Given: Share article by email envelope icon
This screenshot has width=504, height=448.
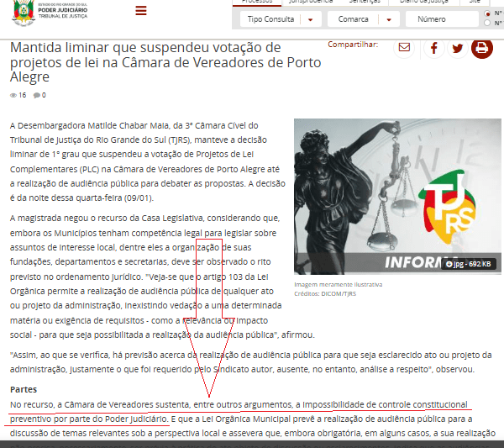Looking at the screenshot, I should coord(404,48).
